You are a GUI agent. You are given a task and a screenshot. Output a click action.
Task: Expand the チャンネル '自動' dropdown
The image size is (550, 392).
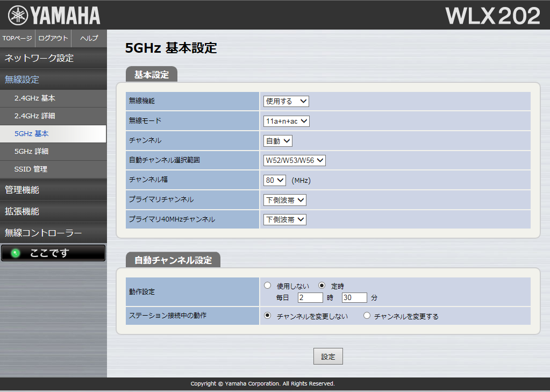pyautogui.click(x=278, y=141)
